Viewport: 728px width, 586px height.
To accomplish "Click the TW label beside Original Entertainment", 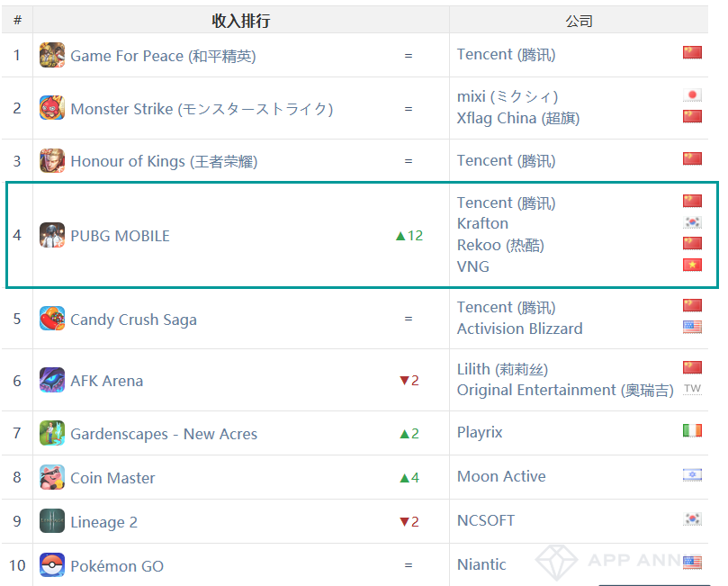I will pos(692,388).
